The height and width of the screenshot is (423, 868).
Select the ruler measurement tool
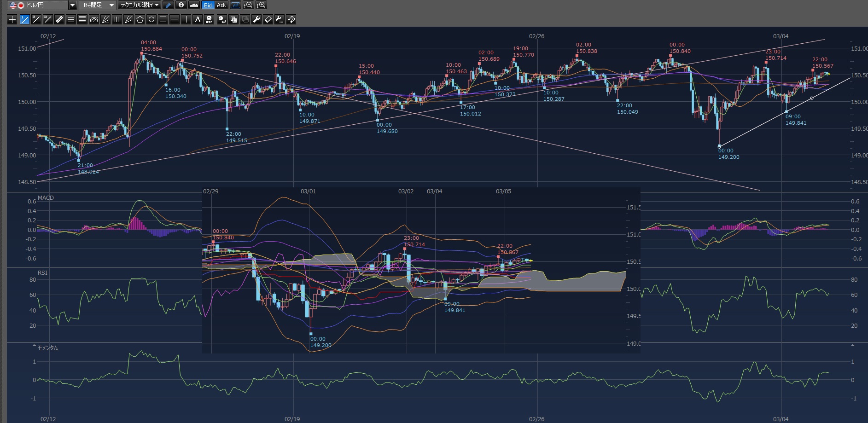coord(59,19)
